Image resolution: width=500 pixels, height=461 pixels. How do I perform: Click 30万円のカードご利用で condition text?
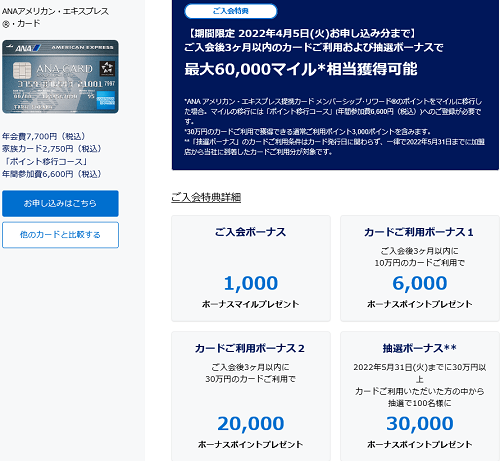click(251, 379)
